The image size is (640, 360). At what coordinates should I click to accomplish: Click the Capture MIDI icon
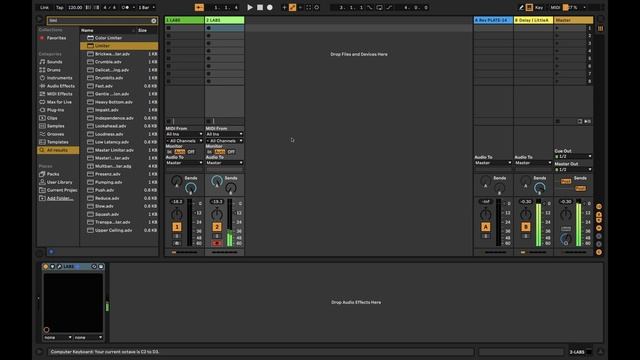(309, 7)
